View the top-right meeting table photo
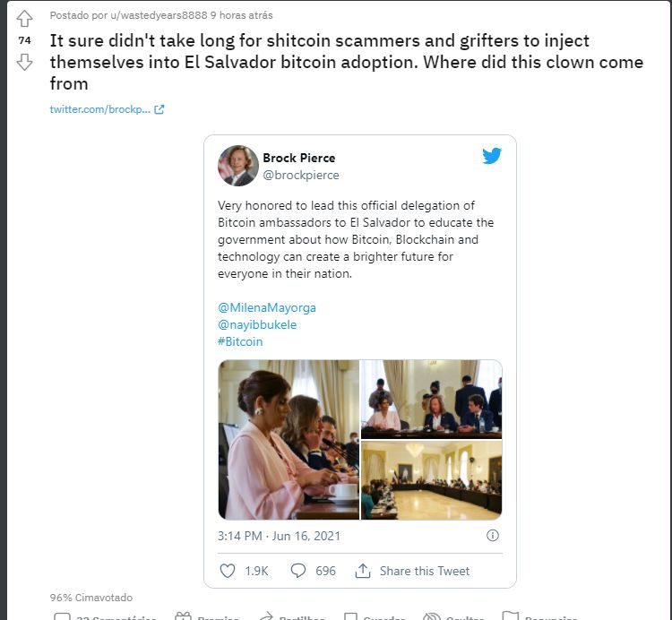This screenshot has width=672, height=620. (x=431, y=400)
